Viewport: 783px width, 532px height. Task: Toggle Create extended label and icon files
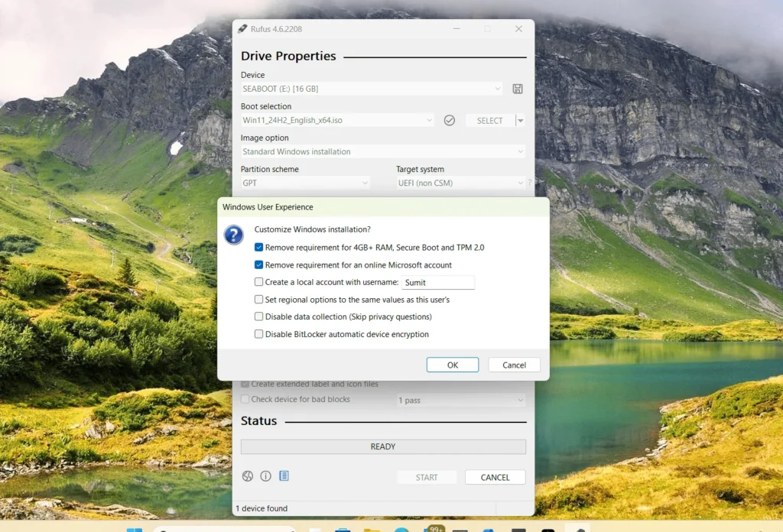[245, 384]
